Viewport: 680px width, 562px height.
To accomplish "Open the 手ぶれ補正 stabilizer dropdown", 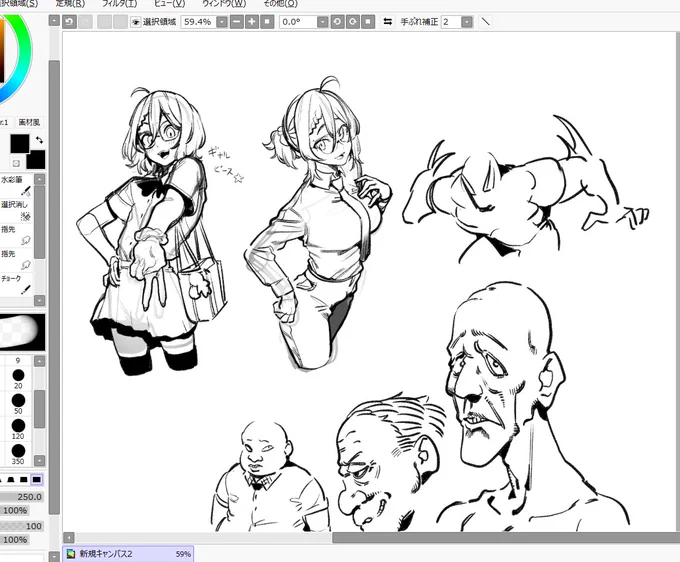I will [x=467, y=22].
